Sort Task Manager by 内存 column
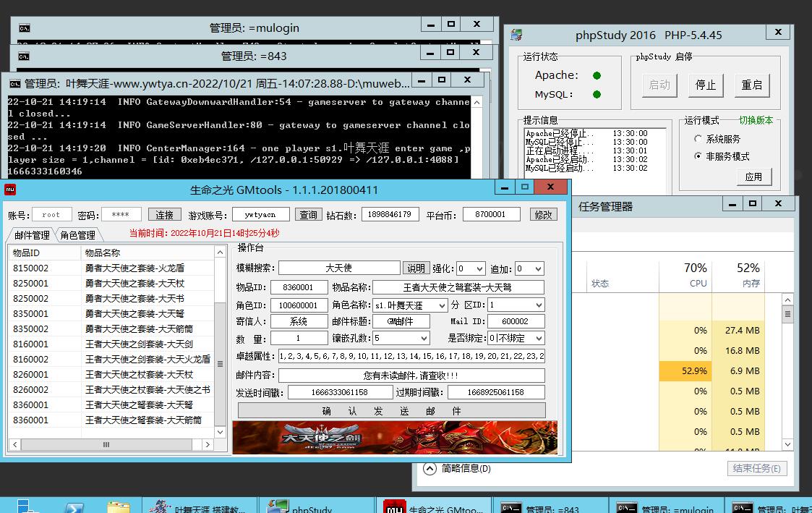812x513 pixels. (x=738, y=275)
